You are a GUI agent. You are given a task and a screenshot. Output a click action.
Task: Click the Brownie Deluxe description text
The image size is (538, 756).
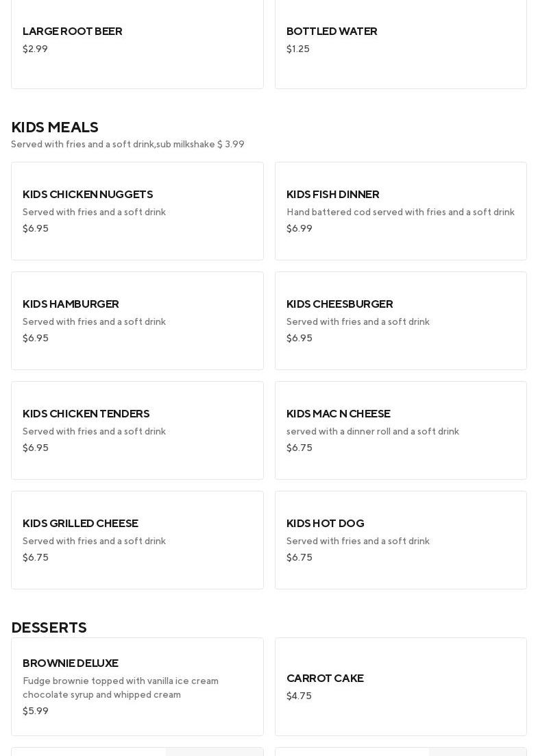[x=121, y=687]
